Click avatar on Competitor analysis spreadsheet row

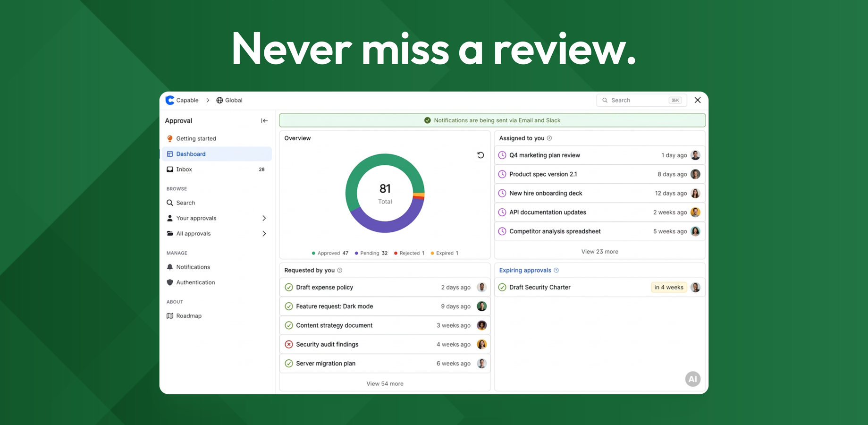pyautogui.click(x=695, y=231)
